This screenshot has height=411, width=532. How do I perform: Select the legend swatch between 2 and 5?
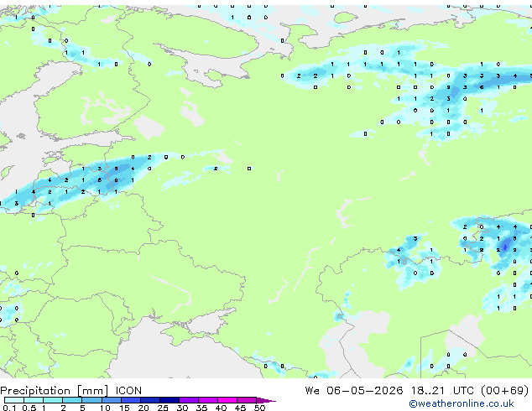click(72, 400)
